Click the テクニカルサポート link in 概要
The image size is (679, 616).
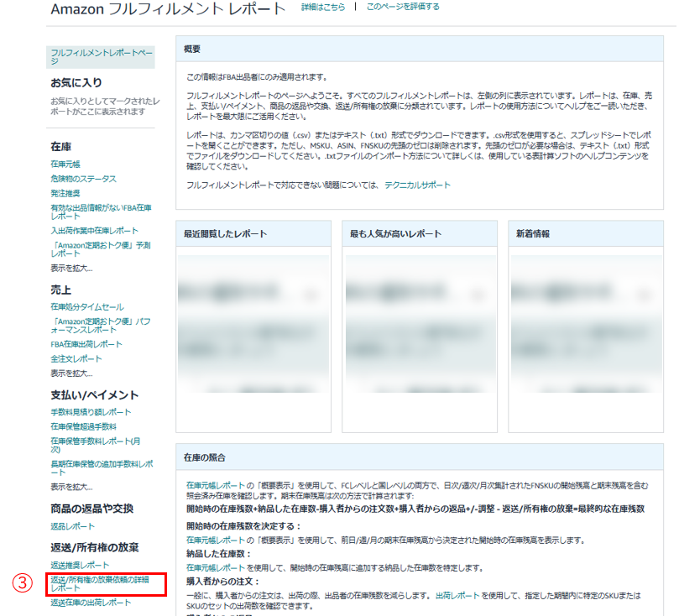click(x=417, y=185)
